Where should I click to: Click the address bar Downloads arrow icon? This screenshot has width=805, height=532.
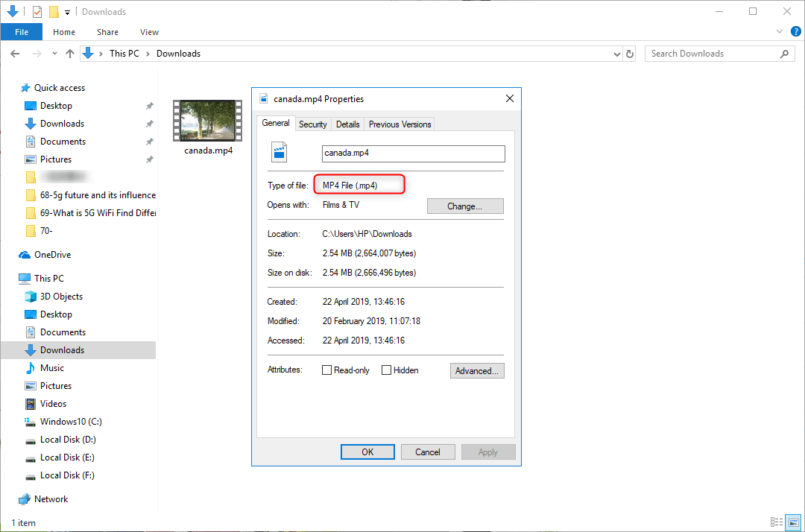[88, 54]
